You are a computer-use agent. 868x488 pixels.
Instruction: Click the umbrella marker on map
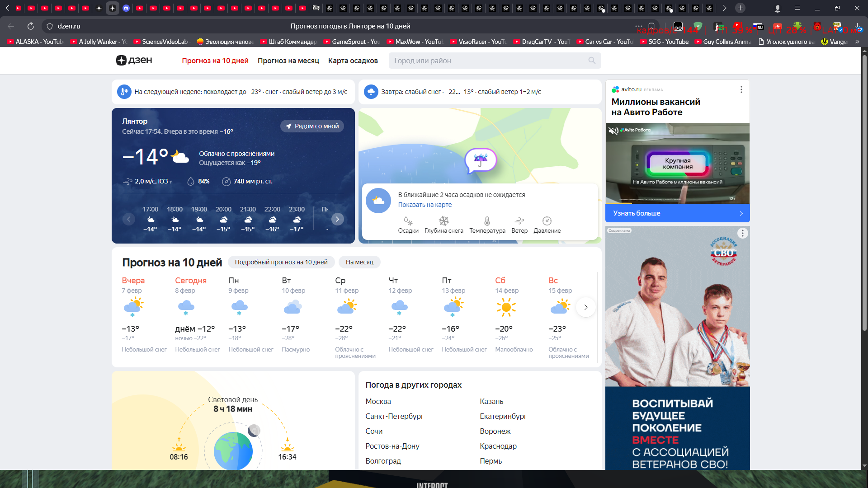click(481, 160)
